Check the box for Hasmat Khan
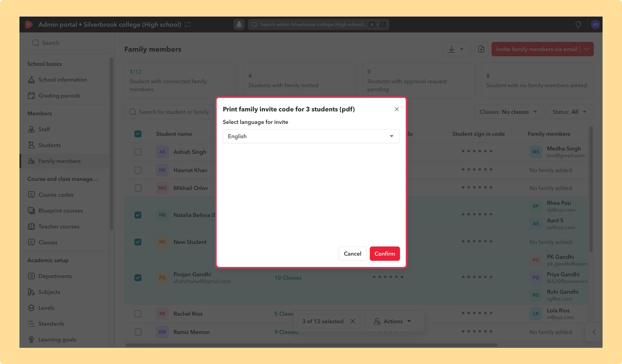This screenshot has height=364, width=622. pos(138,170)
